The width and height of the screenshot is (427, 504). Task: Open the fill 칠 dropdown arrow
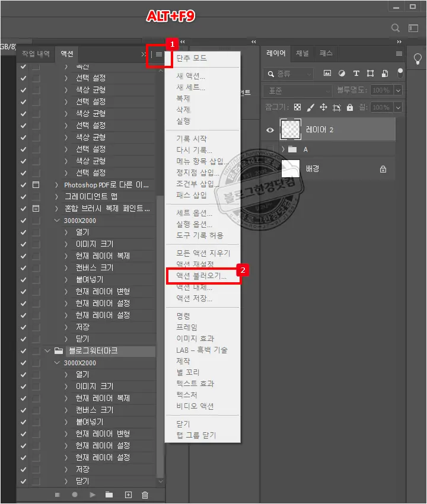(398, 107)
